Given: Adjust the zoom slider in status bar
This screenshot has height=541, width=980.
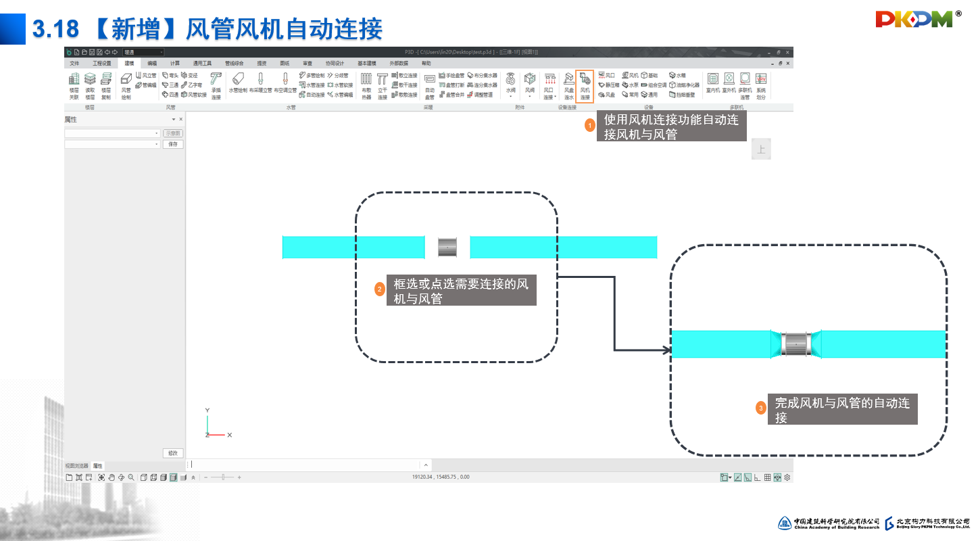Looking at the screenshot, I should [x=222, y=477].
